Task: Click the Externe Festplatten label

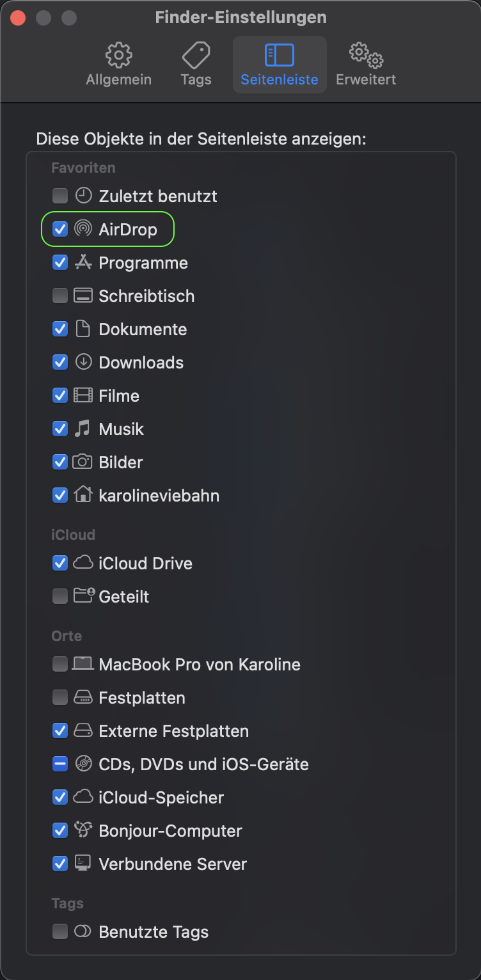Action: pos(173,731)
